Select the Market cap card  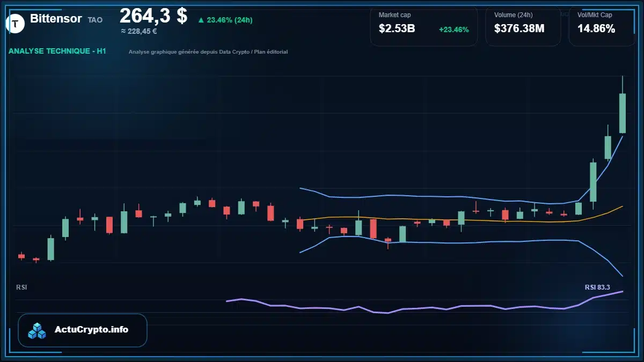[x=423, y=26]
